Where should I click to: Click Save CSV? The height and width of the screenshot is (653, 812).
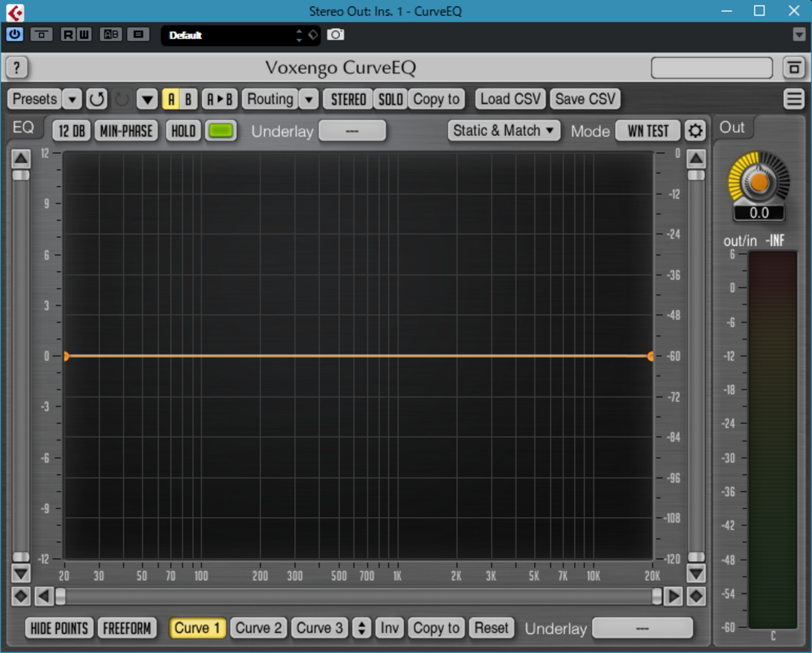(x=585, y=99)
